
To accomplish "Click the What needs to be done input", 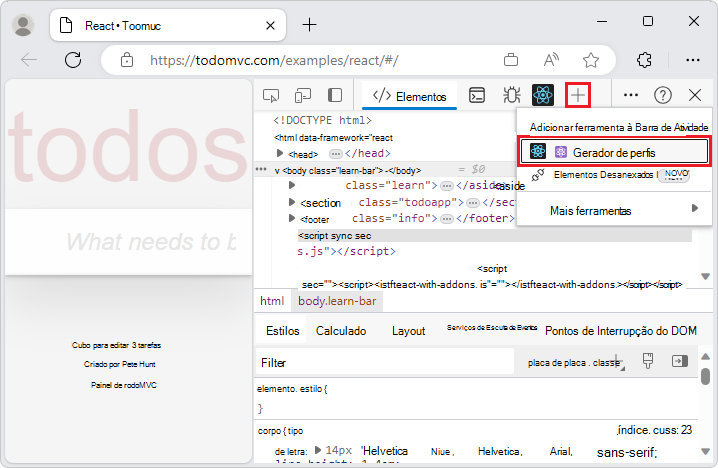I will (129, 242).
